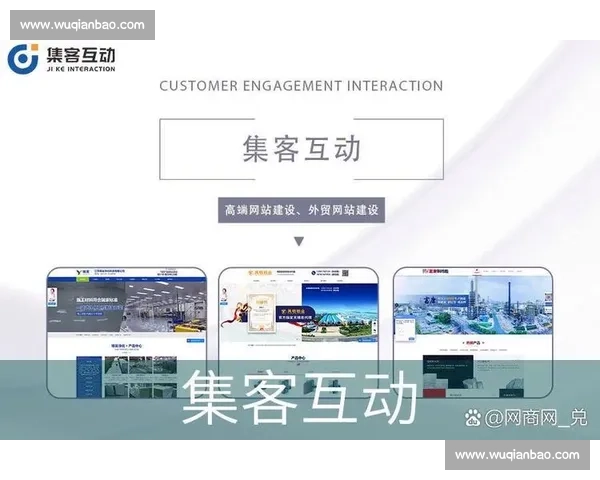Click the paw icon beside @网商网_兑
Image resolution: width=600 pixels, height=480 pixels.
click(x=473, y=418)
